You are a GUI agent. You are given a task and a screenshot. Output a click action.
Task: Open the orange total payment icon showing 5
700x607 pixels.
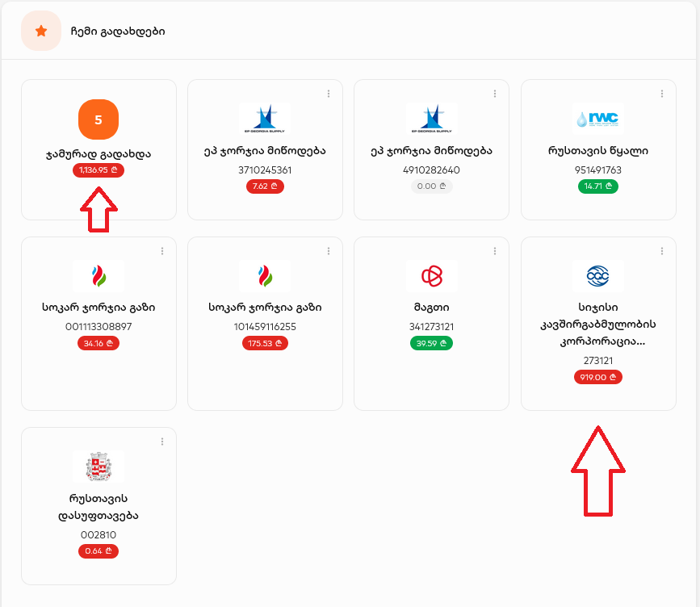click(x=99, y=119)
